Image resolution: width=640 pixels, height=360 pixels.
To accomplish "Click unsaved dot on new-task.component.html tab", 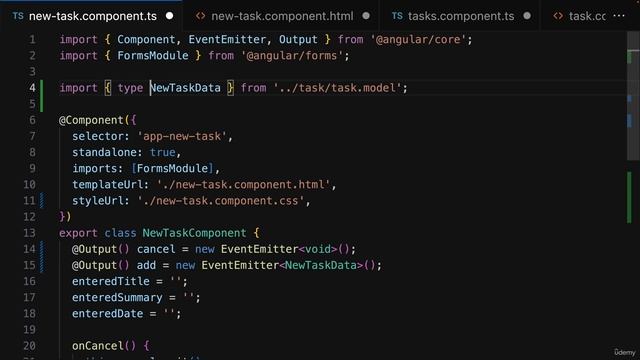I will [x=366, y=16].
